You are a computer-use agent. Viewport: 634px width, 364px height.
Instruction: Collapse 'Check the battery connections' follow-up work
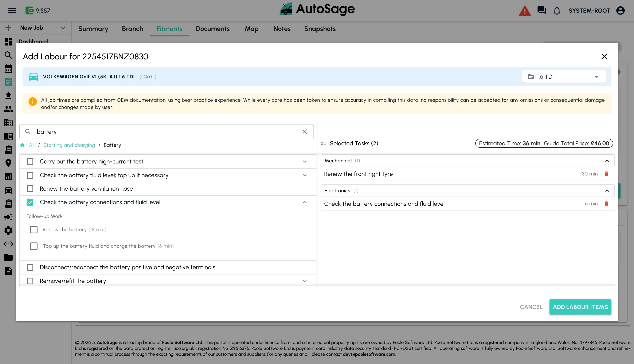click(x=305, y=202)
